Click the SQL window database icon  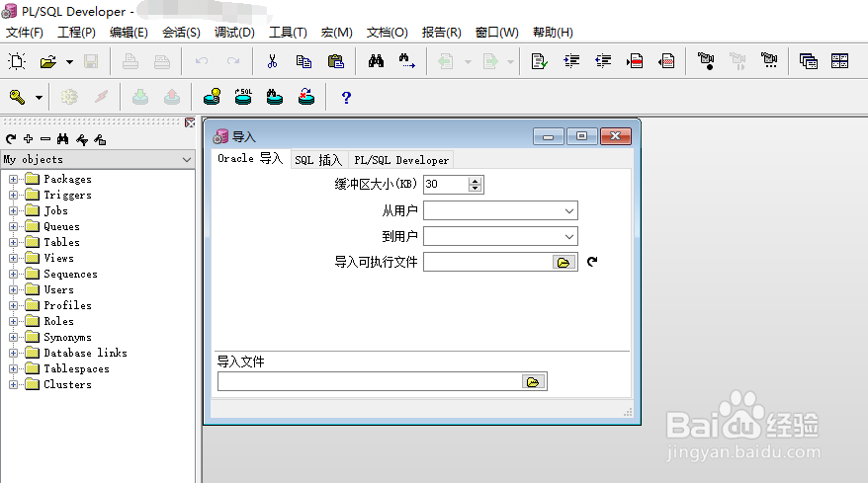243,97
